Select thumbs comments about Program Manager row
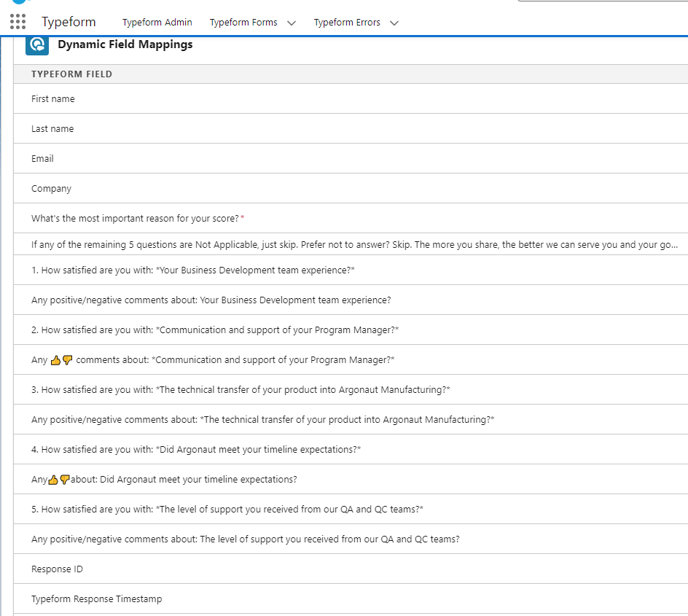688x616 pixels. click(x=351, y=360)
